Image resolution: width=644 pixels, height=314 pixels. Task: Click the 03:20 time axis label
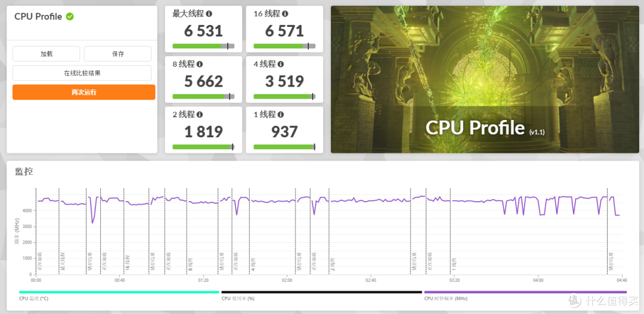[x=454, y=281]
